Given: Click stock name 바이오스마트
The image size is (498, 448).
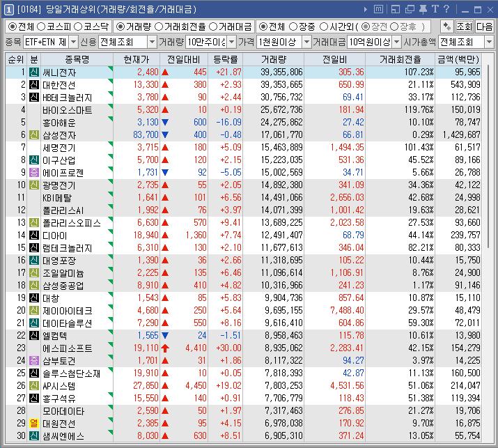Looking at the screenshot, I should pos(68,110).
